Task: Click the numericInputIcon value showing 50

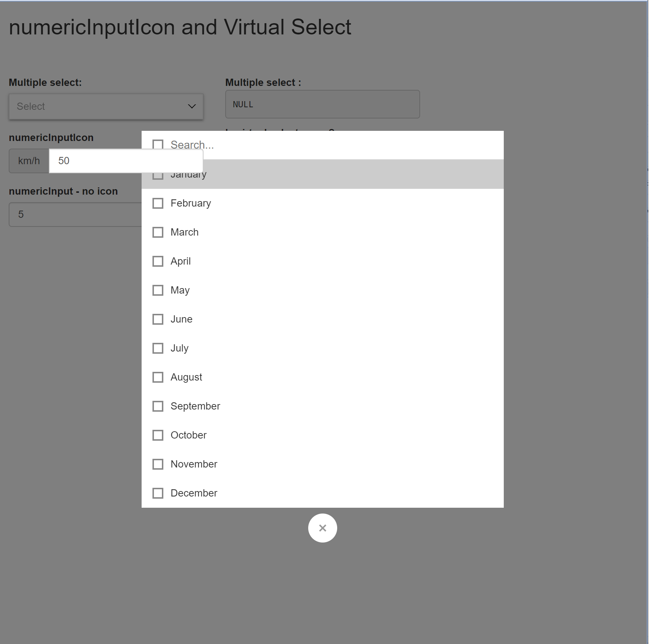Action: [x=125, y=161]
